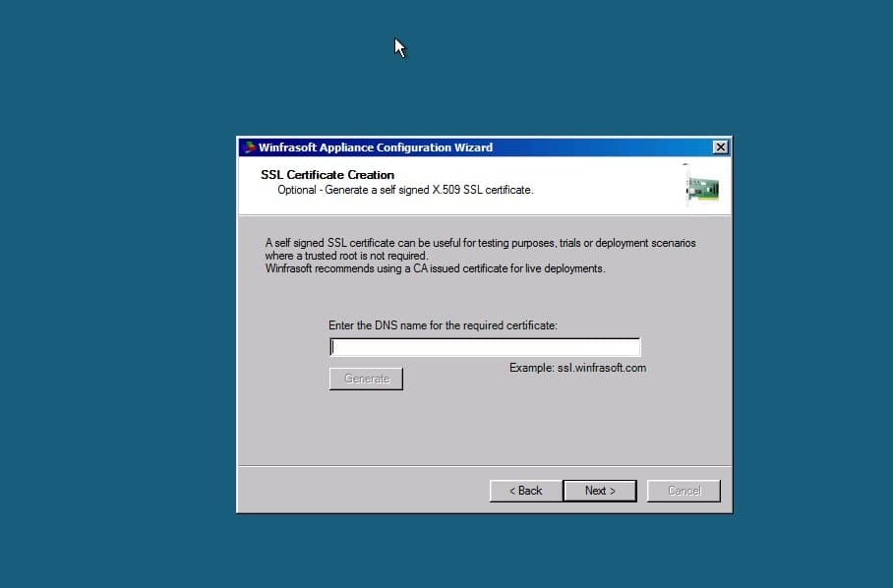Close the Winfrasoft Configuration Wizard window

[721, 147]
